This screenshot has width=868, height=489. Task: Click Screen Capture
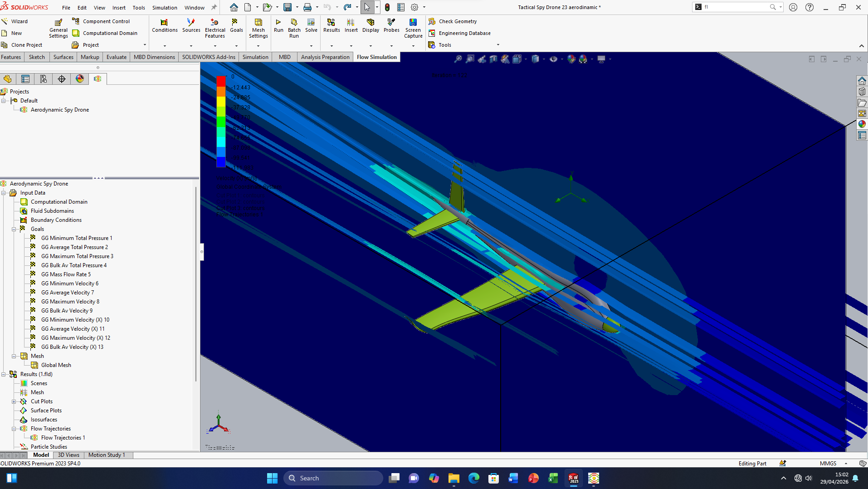(x=413, y=28)
